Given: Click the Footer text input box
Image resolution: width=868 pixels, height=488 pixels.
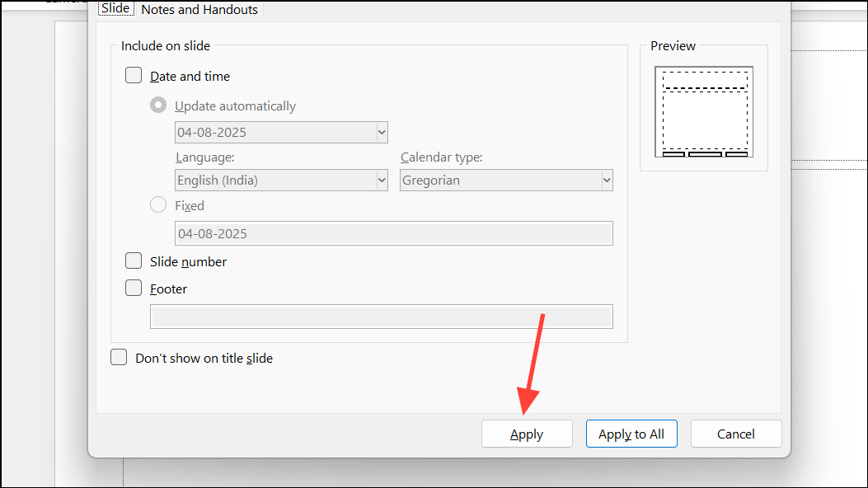Looking at the screenshot, I should pos(382,317).
